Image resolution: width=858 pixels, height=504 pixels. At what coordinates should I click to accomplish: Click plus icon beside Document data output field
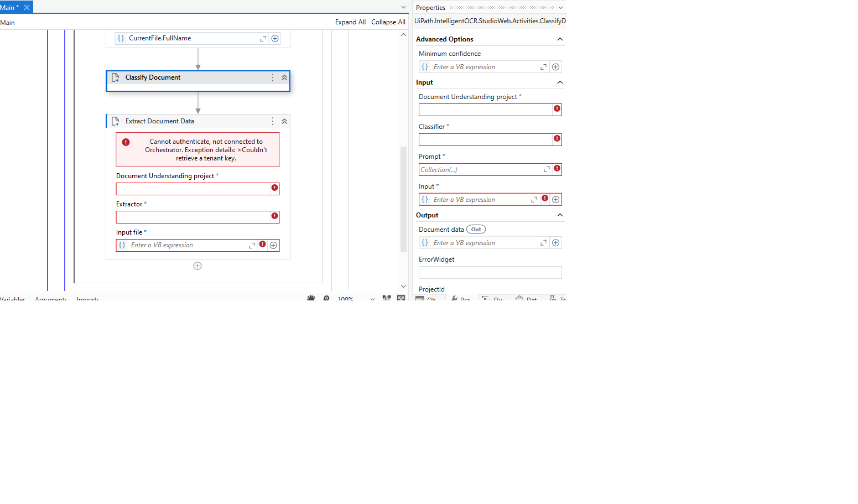555,242
